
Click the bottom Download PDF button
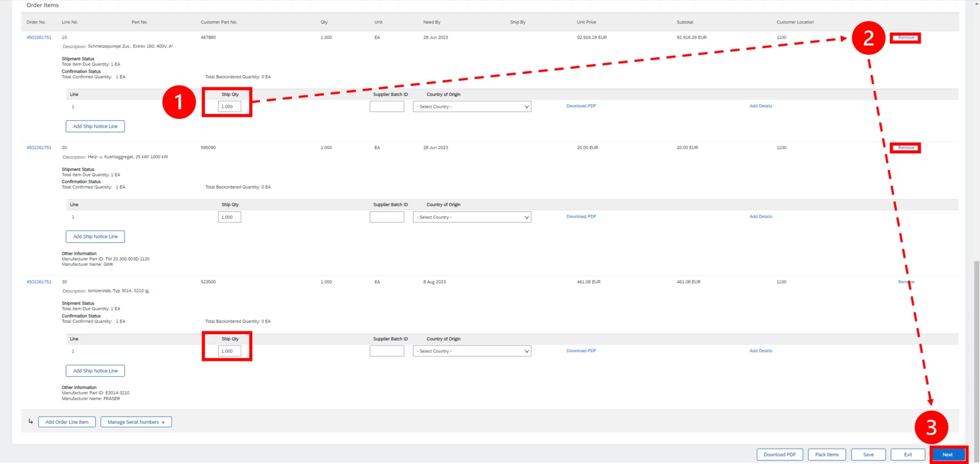pyautogui.click(x=780, y=455)
